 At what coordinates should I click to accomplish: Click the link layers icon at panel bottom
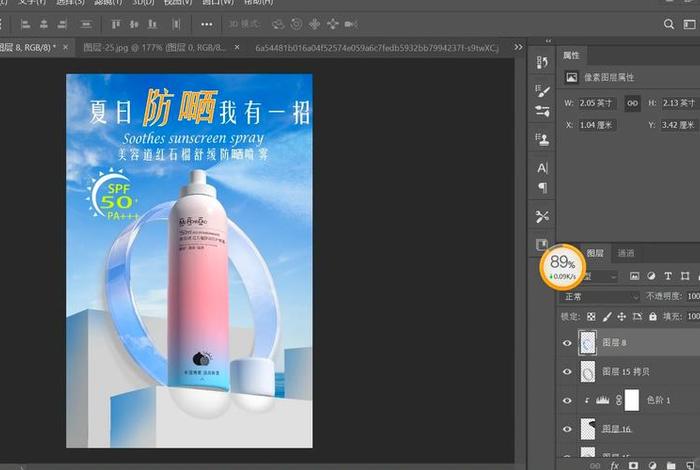pos(595,466)
